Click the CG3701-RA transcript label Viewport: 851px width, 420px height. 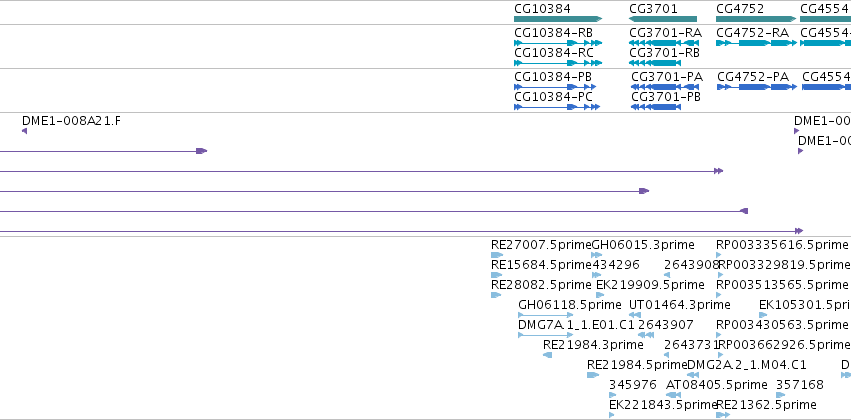pos(665,33)
